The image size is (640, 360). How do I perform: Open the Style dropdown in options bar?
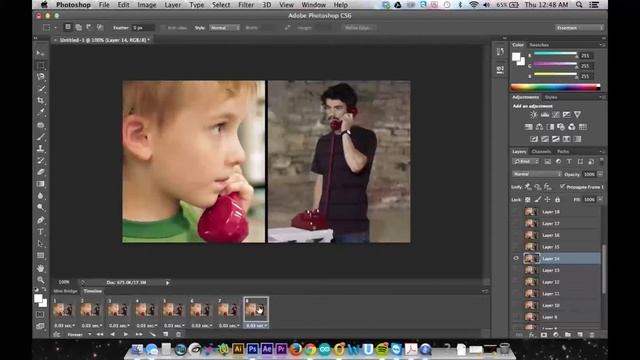tap(224, 28)
